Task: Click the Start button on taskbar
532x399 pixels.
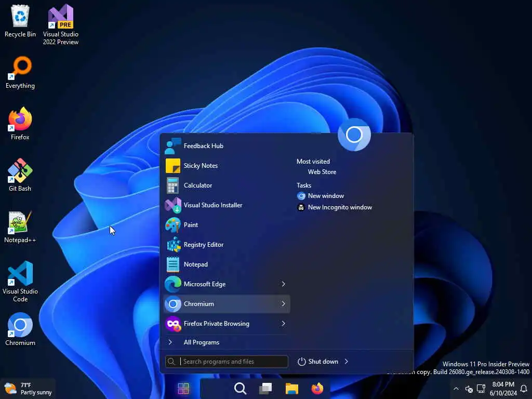Action: (x=183, y=389)
